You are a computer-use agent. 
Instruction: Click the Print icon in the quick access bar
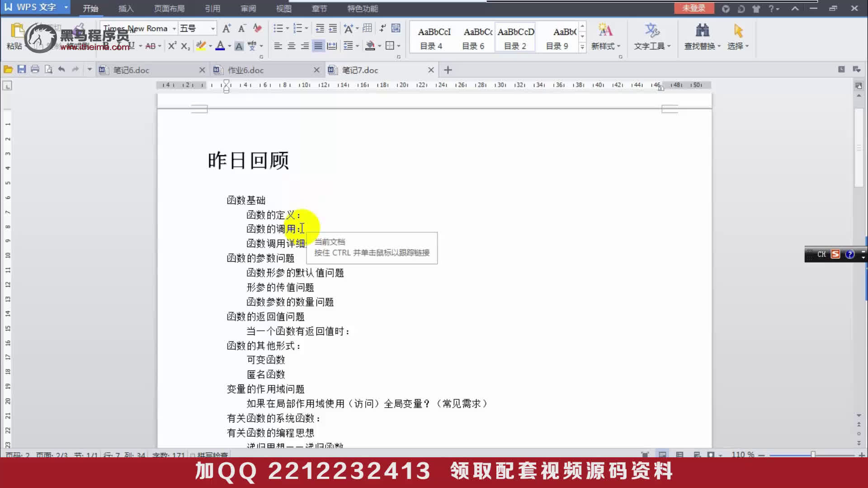coord(35,69)
